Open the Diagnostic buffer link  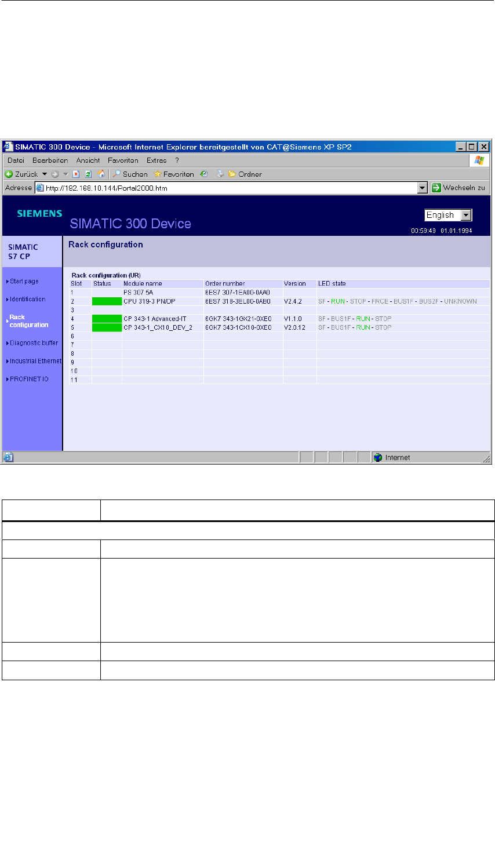[34, 343]
